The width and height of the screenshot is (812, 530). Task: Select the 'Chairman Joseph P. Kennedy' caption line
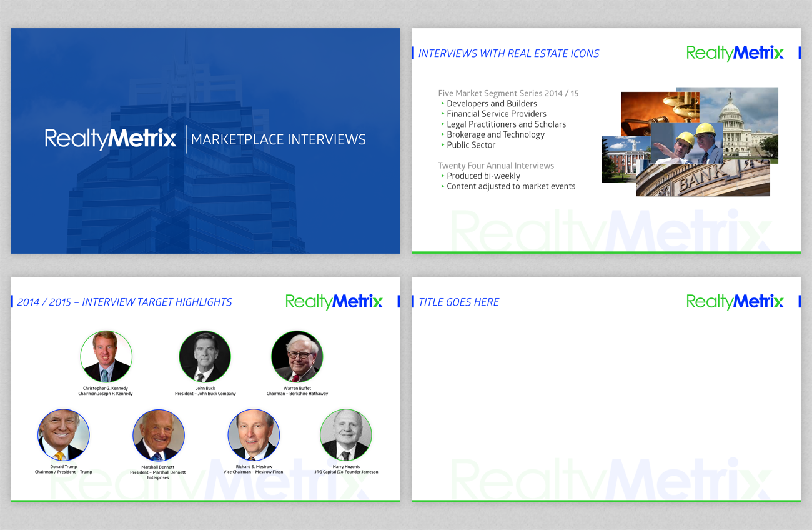pyautogui.click(x=106, y=394)
